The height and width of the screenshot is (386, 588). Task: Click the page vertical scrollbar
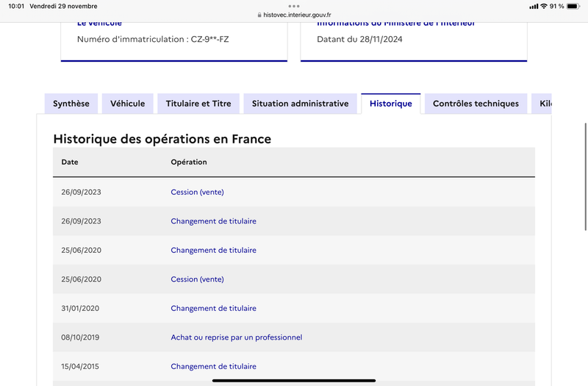(x=586, y=176)
